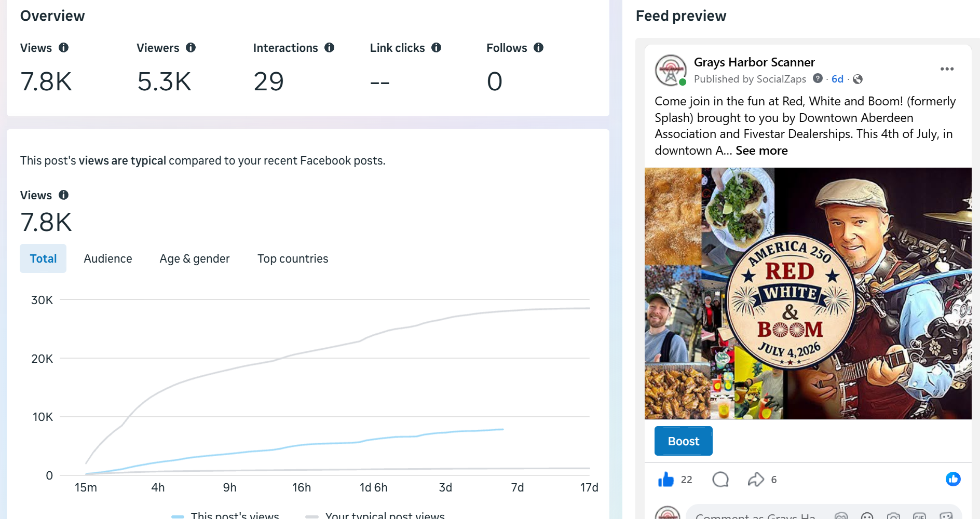980x519 pixels.
Task: Click the Link clicks info icon
Action: [x=436, y=48]
